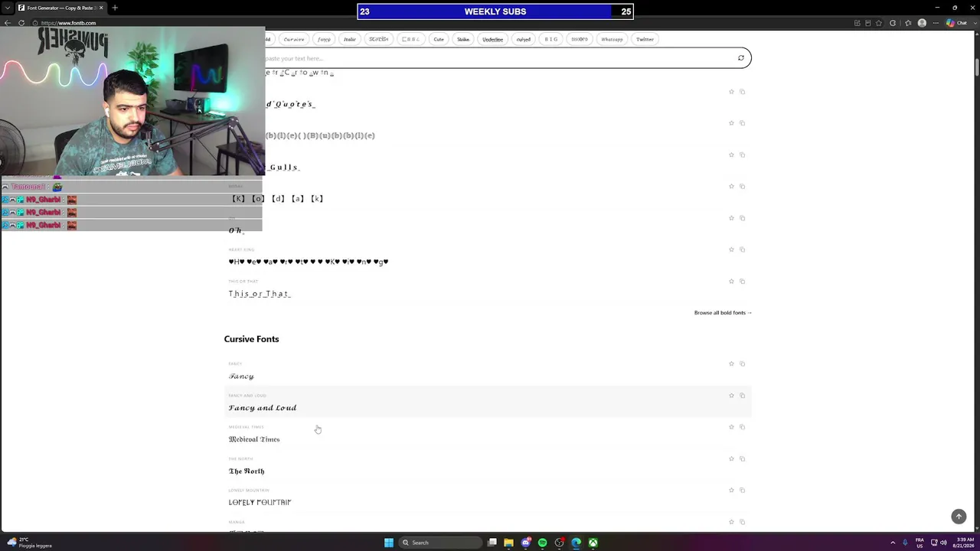Show hidden system tray icons
Screen dimensions: 980x551
893,543
